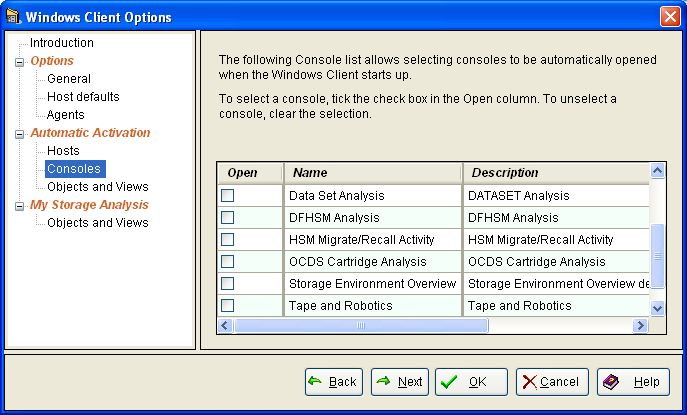Click the red Cancel X icon
Image resolution: width=687 pixels, height=415 pixels.
(529, 382)
